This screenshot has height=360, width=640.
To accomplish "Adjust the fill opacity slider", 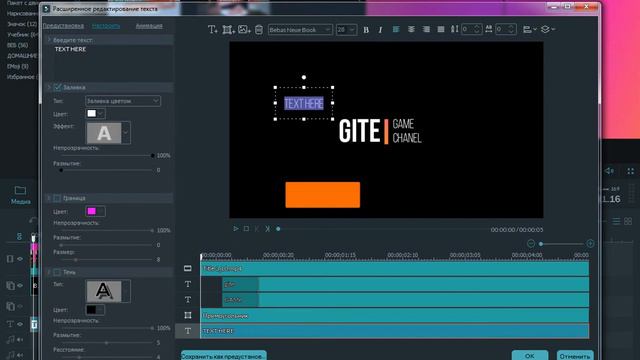I will pyautogui.click(x=107, y=156).
